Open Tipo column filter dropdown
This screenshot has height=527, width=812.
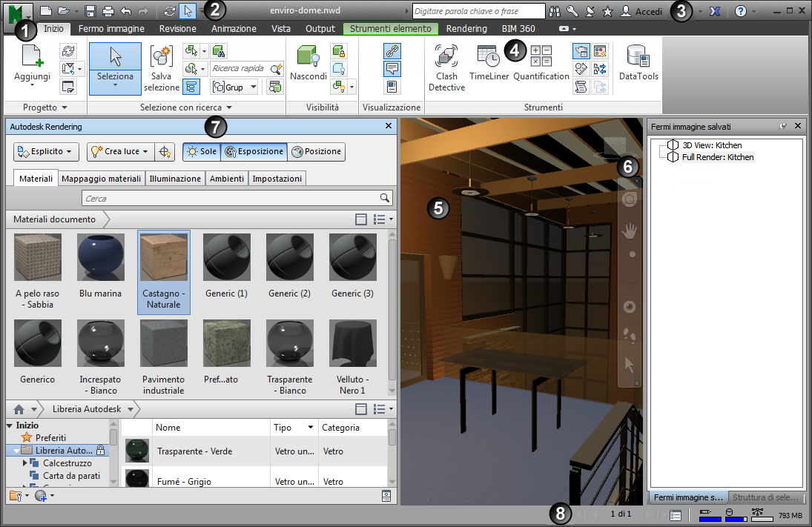(310, 428)
